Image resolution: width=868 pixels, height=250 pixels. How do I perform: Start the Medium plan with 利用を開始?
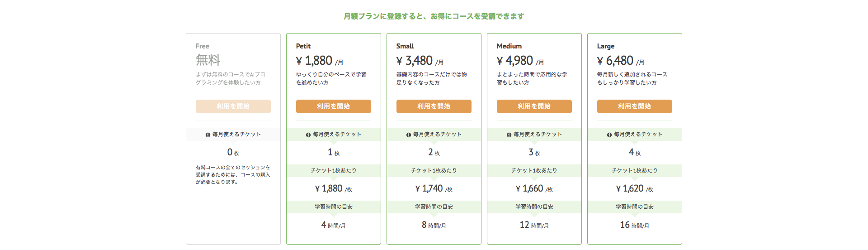click(534, 106)
